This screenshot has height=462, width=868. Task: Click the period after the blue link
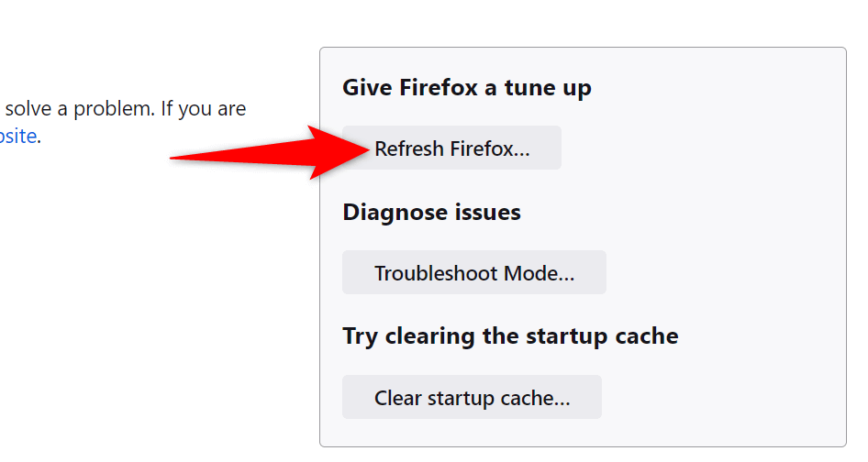[x=39, y=138]
